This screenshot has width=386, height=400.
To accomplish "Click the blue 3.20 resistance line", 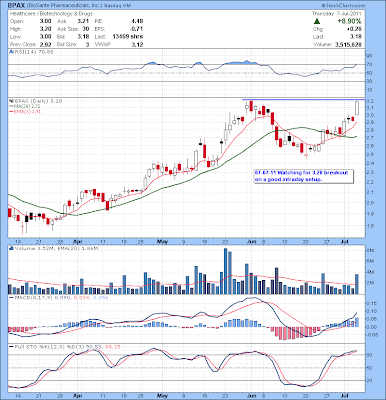I will 304,99.
